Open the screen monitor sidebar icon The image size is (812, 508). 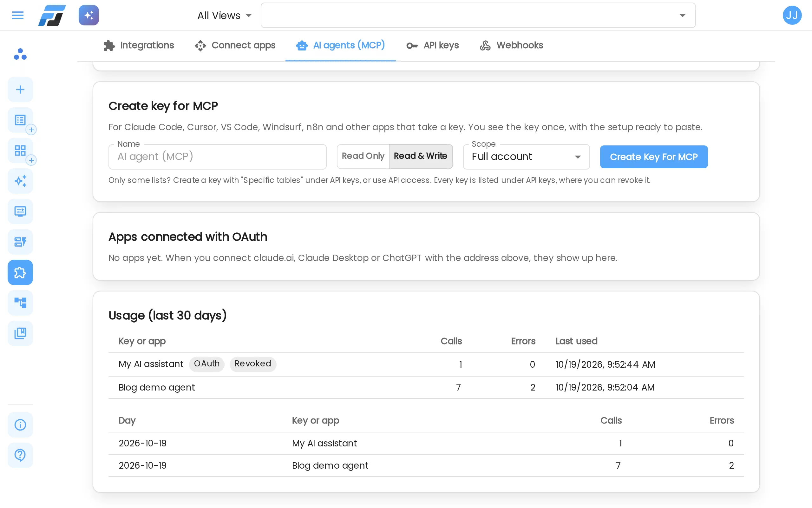tap(20, 211)
